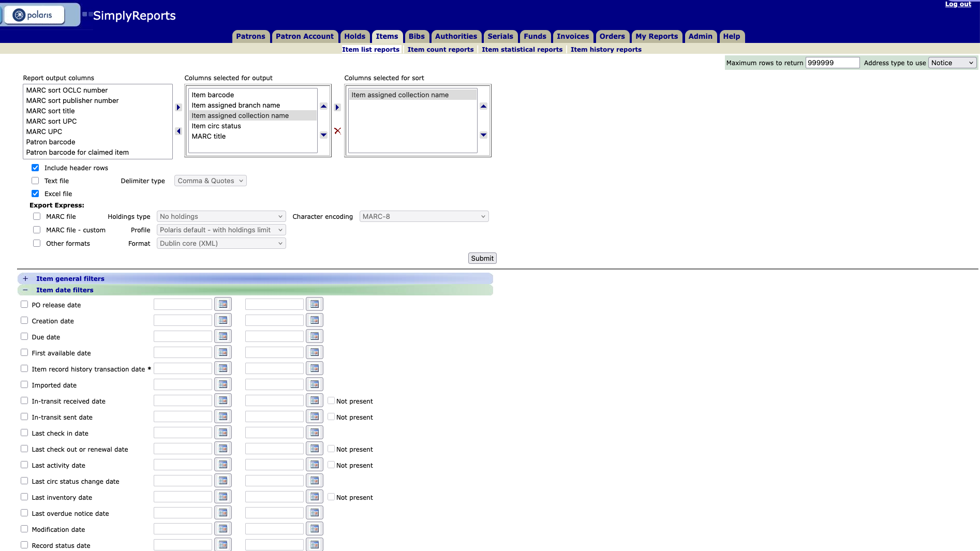The width and height of the screenshot is (980, 551).
Task: Remove column from output with left arrow
Action: pyautogui.click(x=179, y=131)
